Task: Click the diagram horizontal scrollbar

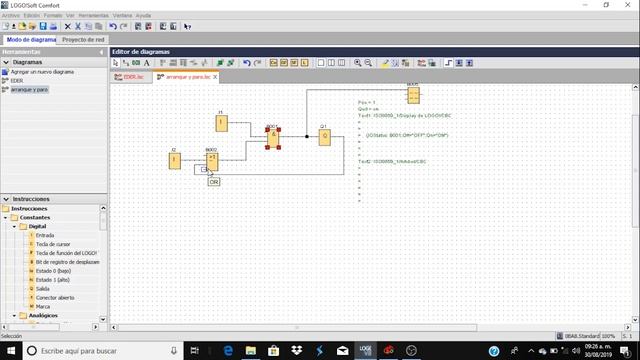Action: coord(297,327)
